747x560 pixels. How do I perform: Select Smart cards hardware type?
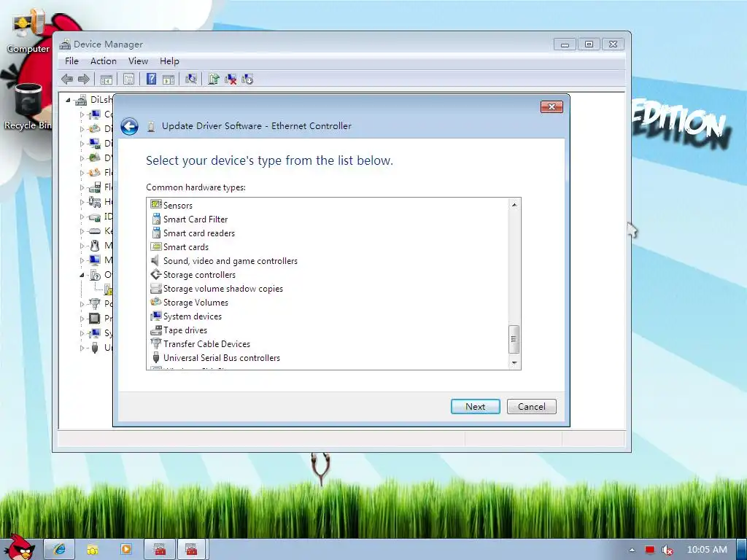click(x=186, y=247)
